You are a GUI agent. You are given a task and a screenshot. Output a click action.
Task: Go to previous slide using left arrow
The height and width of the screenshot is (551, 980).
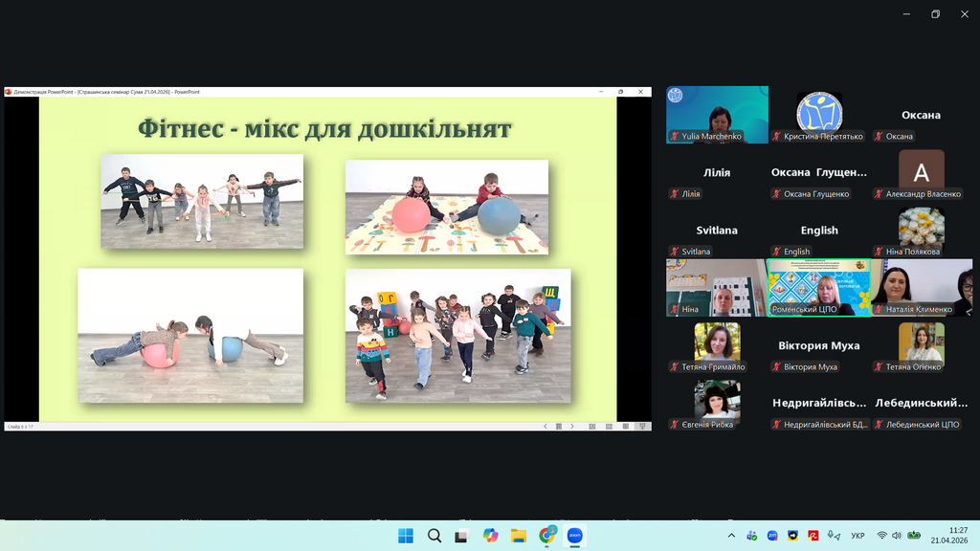tap(546, 427)
